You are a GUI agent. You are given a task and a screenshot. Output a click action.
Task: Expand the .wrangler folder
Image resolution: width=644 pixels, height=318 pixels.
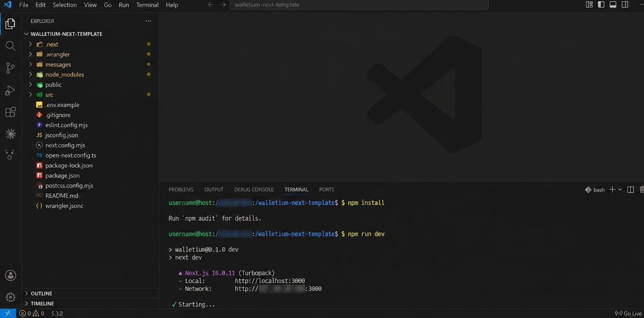click(90, 54)
